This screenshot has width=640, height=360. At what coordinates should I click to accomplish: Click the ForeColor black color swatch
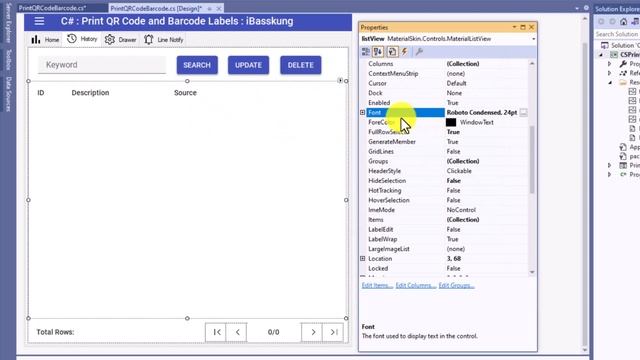coord(451,122)
